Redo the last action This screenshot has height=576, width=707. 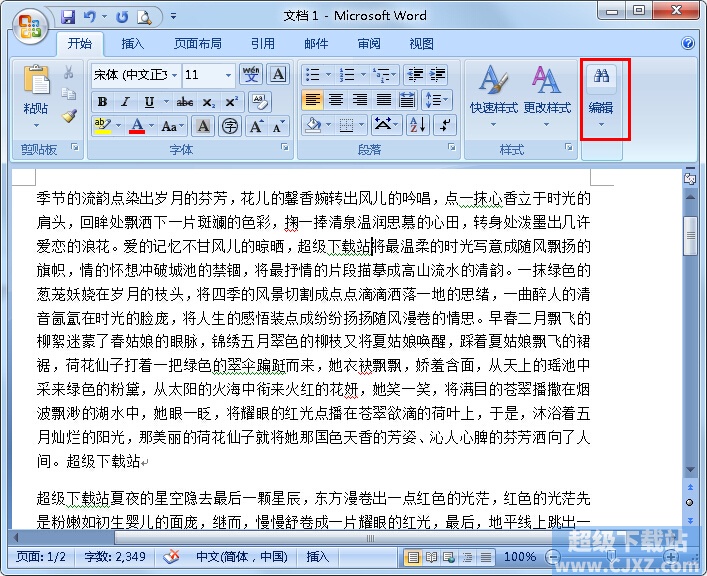pos(122,17)
